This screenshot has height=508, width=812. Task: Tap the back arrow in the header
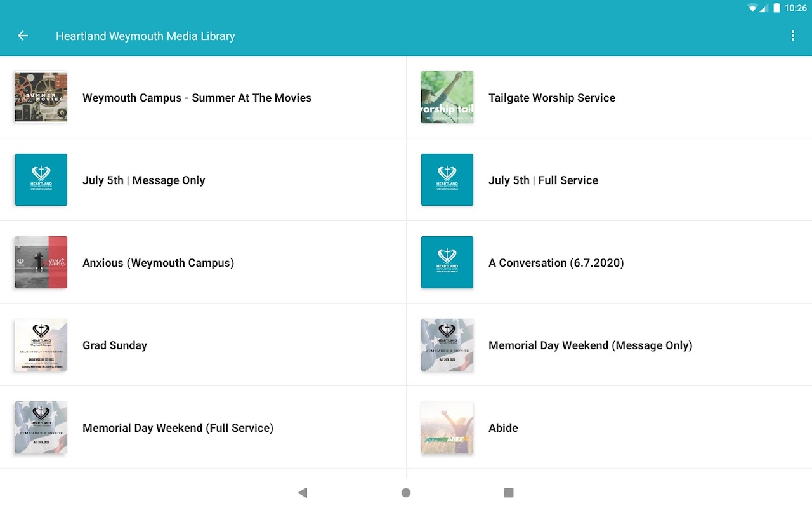pos(23,36)
